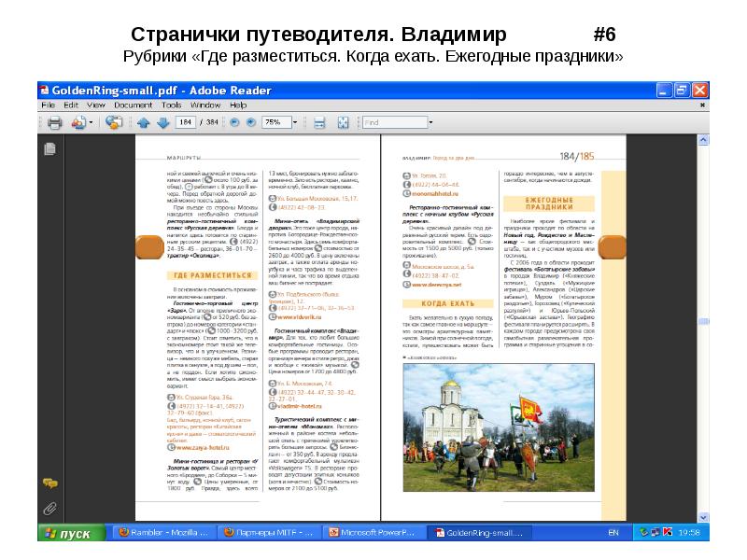This screenshot has height=560, width=747.
Task: Click the page number field showing 184
Action: 187,122
